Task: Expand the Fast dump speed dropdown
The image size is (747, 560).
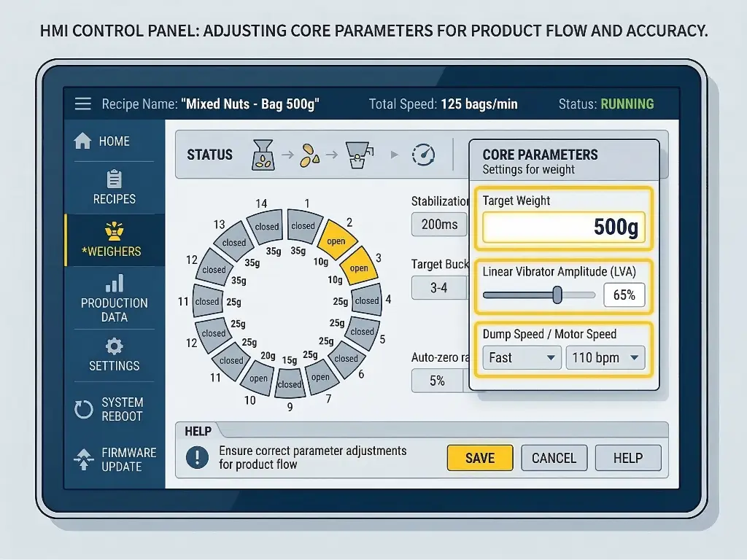Action: click(521, 358)
